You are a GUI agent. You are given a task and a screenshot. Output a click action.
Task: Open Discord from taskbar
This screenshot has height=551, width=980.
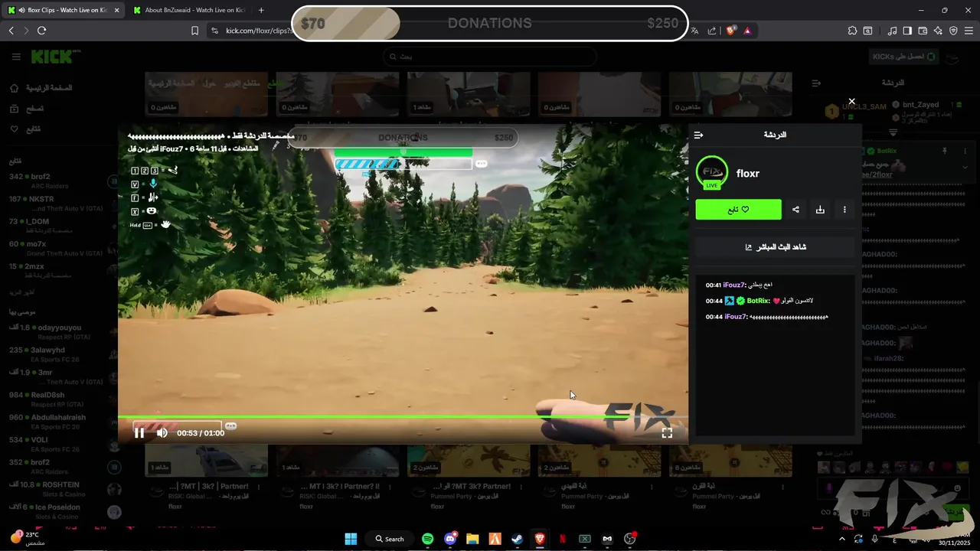450,539
